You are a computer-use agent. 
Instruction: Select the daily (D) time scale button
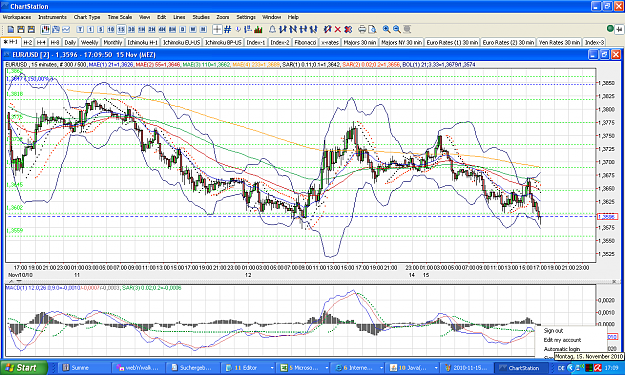183,29
